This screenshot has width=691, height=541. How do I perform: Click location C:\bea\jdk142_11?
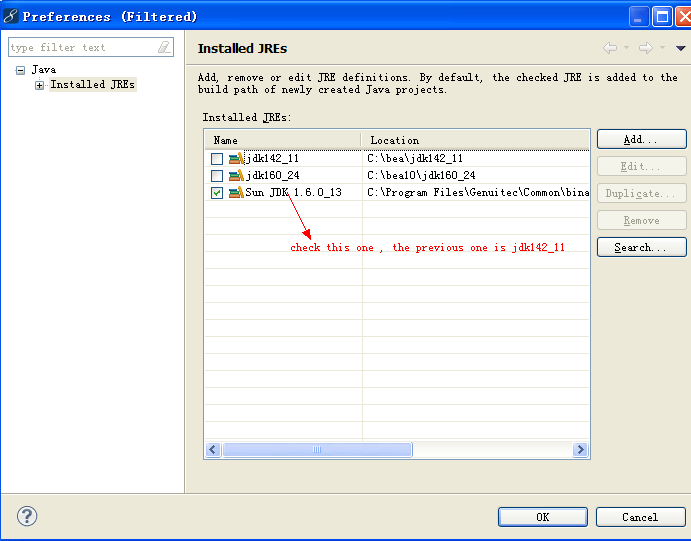tap(415, 158)
